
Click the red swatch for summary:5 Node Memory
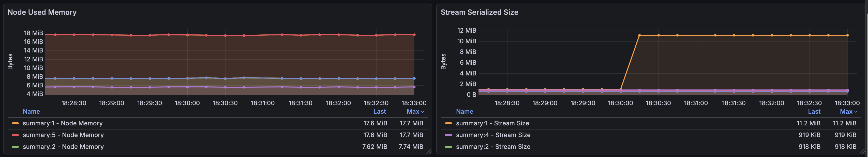pyautogui.click(x=15, y=135)
